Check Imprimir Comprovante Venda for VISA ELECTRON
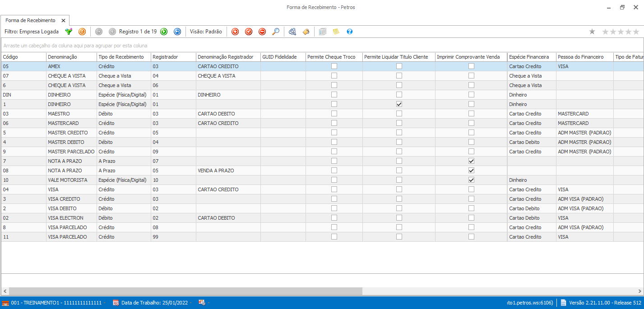Viewport: 644px width, 309px height. 471,218
